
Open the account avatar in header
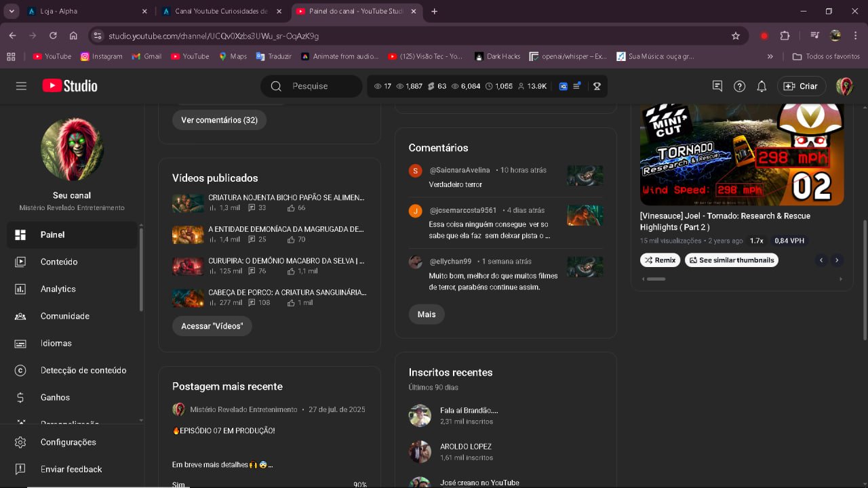[x=844, y=86]
